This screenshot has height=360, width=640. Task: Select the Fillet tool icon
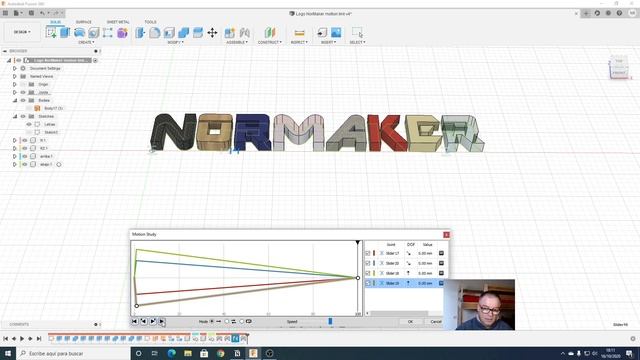coord(155,32)
